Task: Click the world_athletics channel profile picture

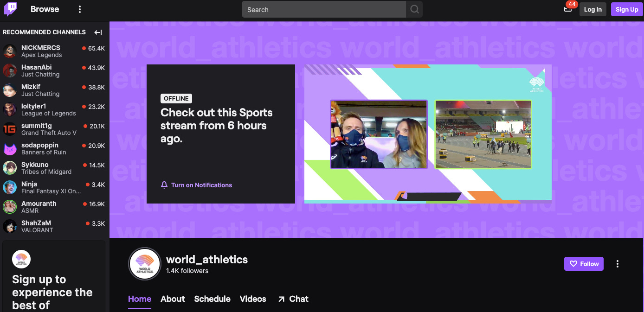Action: point(145,264)
